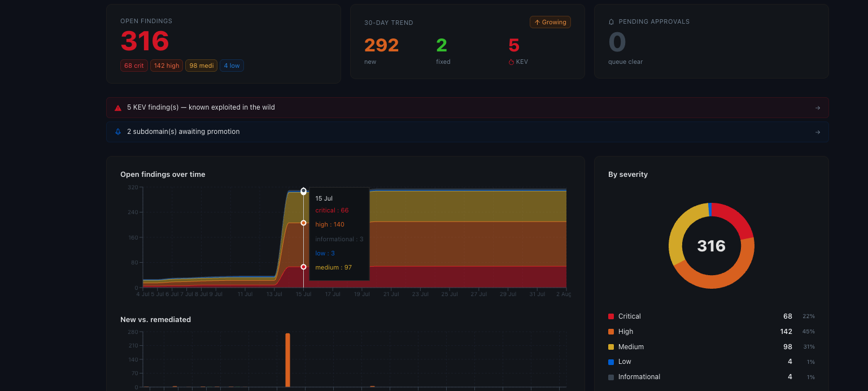The width and height of the screenshot is (868, 391).
Task: Click 'critical : 66' in chart tooltip
Action: coord(332,210)
